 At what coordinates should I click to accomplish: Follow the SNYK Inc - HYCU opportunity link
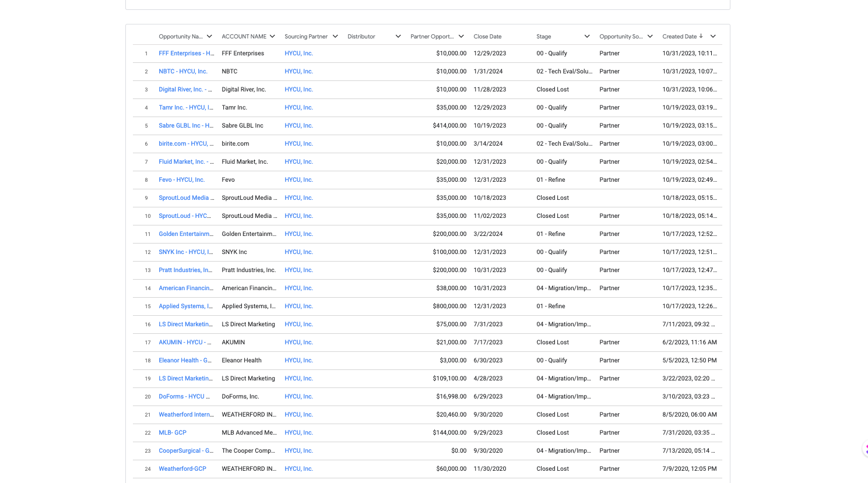point(186,252)
